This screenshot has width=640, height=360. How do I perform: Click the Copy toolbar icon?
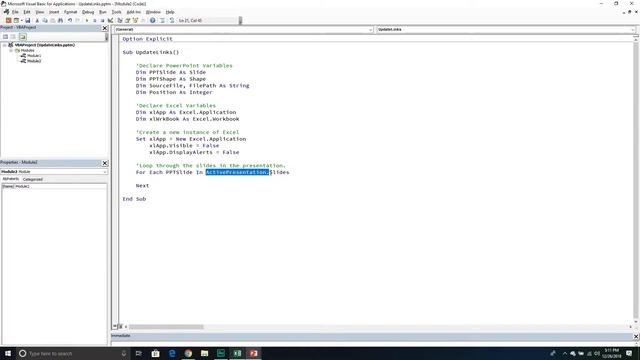pyautogui.click(x=45, y=20)
